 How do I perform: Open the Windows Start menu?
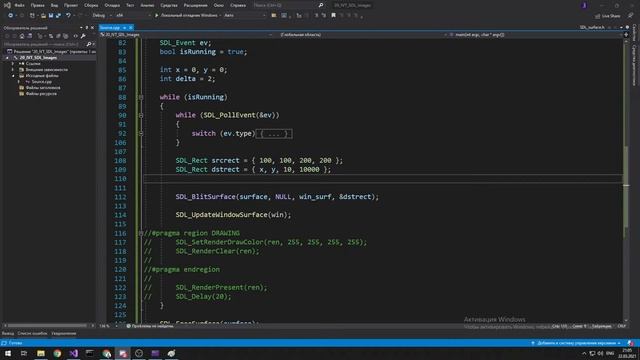(8, 353)
